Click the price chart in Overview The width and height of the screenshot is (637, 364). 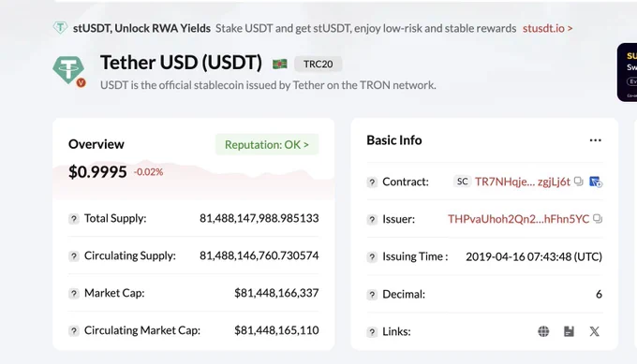(x=193, y=181)
